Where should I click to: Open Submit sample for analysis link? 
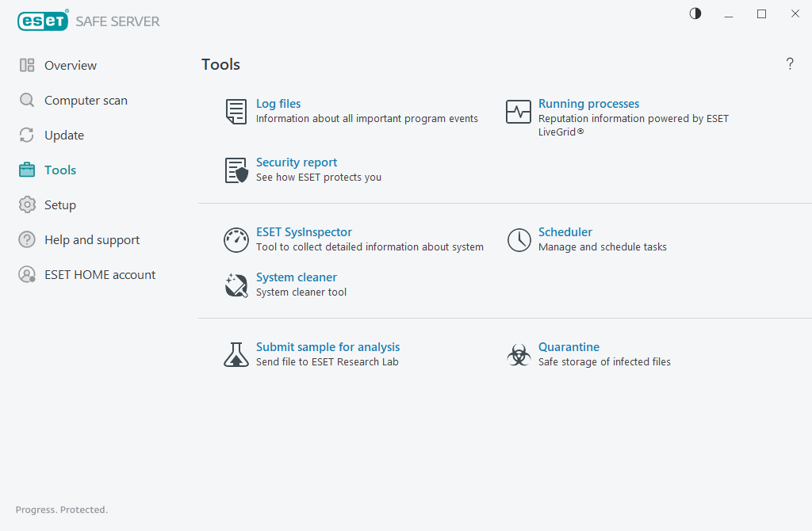pyautogui.click(x=327, y=347)
